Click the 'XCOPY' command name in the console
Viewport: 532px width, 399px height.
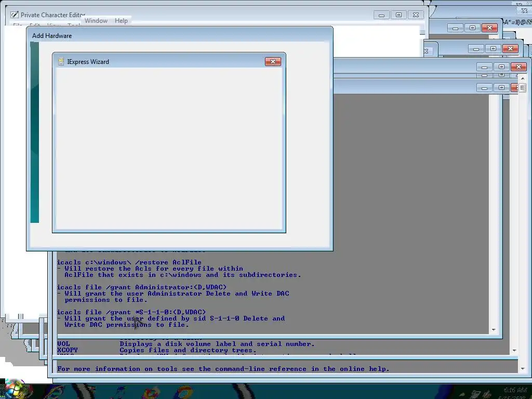coord(67,350)
